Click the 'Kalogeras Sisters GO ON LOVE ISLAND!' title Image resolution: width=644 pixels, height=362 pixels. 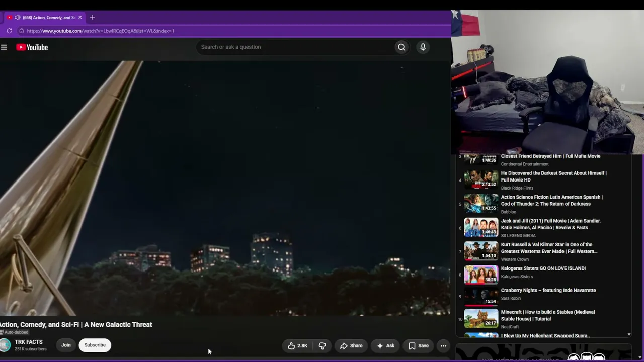(x=543, y=268)
